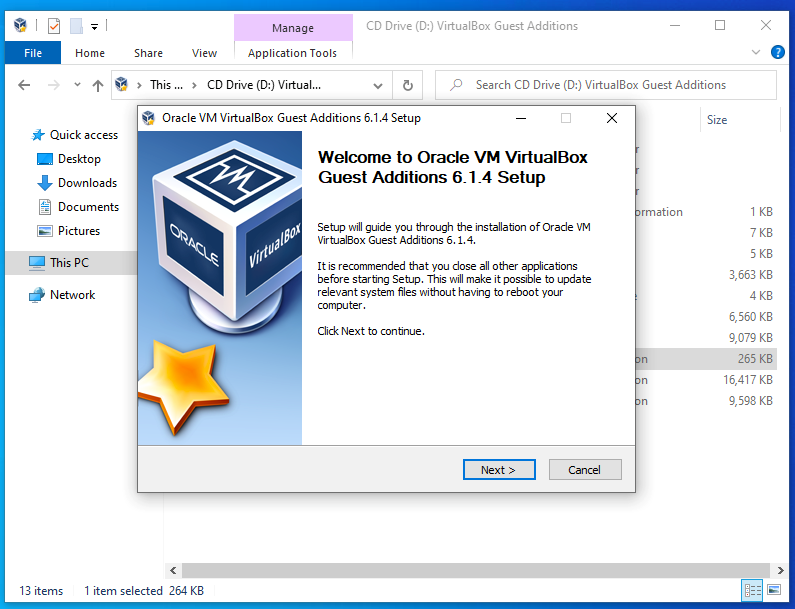Image resolution: width=795 pixels, height=609 pixels.
Task: Click right arrow of horizontal scrollbar
Action: pos(780,570)
